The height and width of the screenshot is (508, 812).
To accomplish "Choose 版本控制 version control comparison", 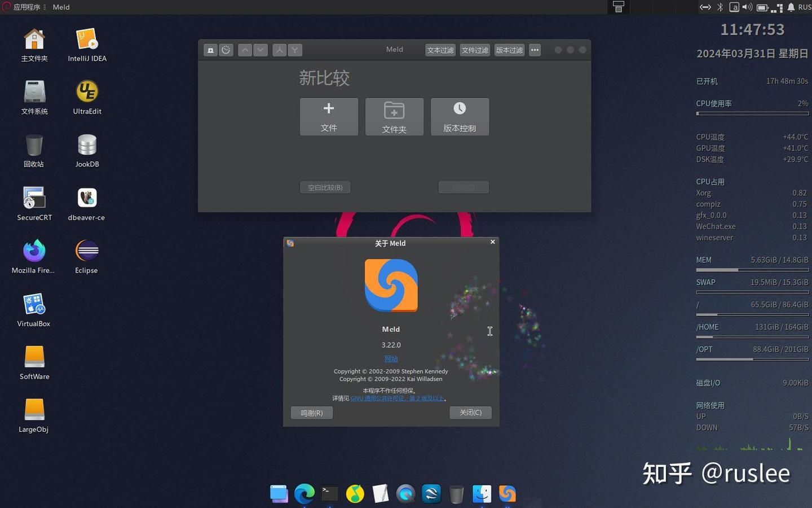I will point(460,117).
